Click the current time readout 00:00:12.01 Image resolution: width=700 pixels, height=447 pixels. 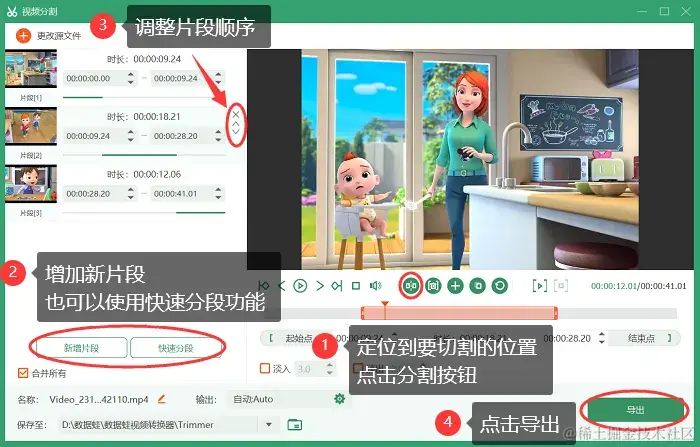pos(614,286)
